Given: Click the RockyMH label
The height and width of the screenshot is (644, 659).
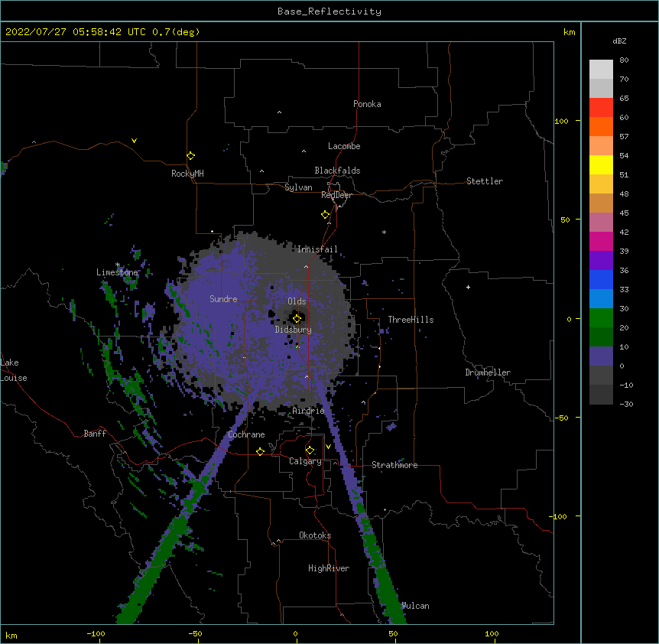Looking at the screenshot, I should (187, 174).
